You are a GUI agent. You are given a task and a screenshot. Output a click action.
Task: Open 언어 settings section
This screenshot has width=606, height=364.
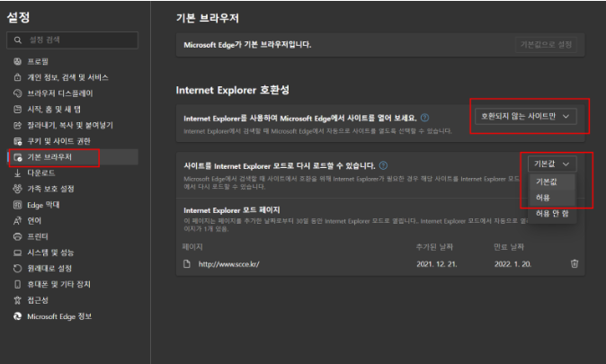[x=34, y=220]
